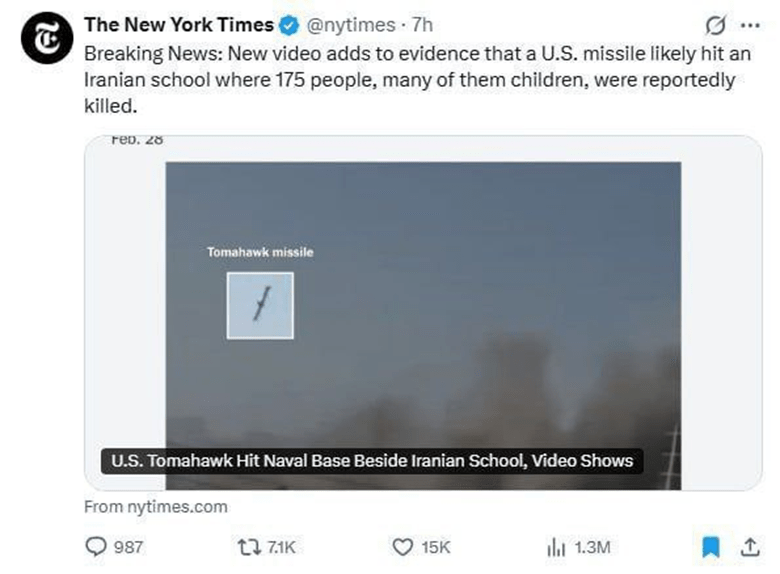Open the three-dot more options menu
Viewport: 780px width, 574px height.
[748, 25]
